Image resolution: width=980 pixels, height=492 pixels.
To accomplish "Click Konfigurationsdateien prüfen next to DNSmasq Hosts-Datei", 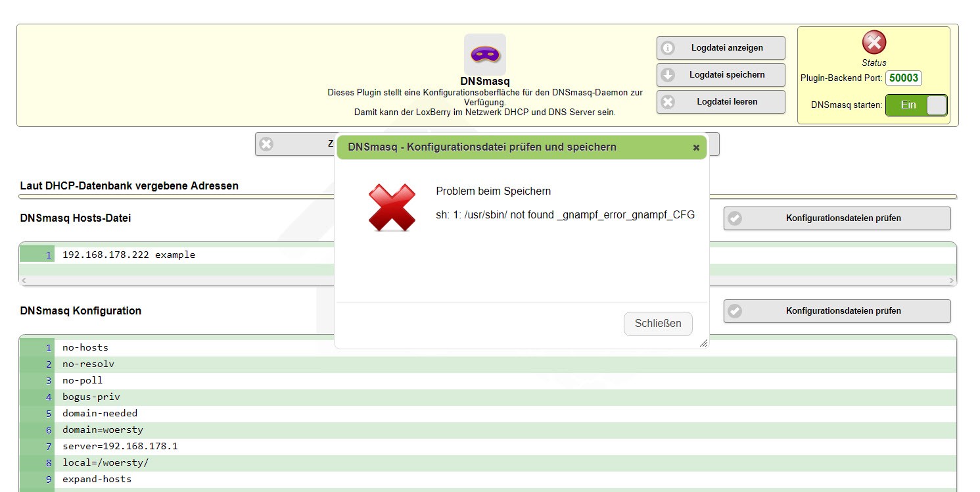I will coord(837,218).
